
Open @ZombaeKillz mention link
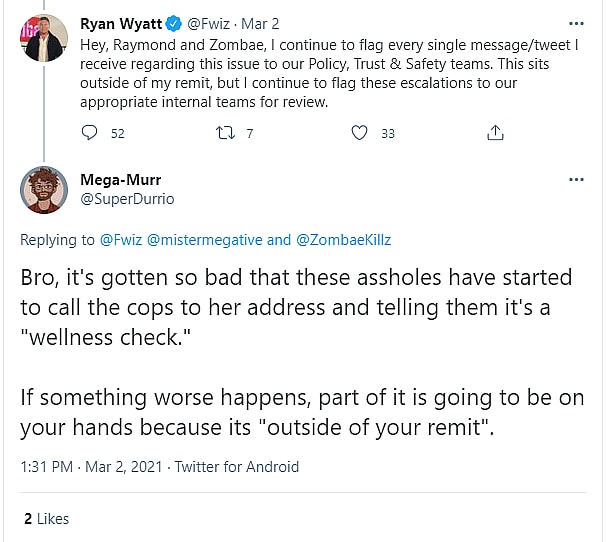[340, 240]
